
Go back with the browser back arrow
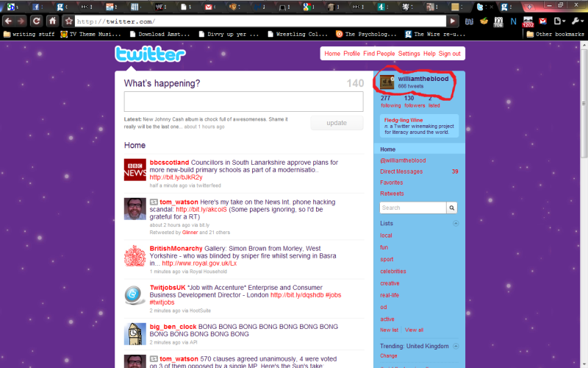click(8, 21)
